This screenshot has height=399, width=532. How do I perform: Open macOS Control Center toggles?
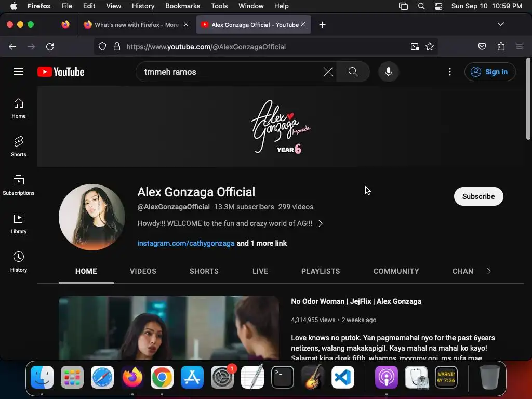(438, 6)
